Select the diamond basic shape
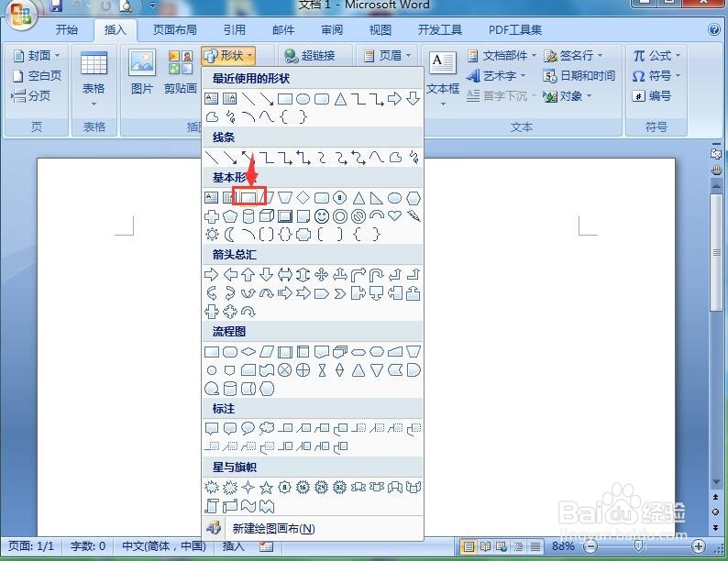 click(x=303, y=198)
